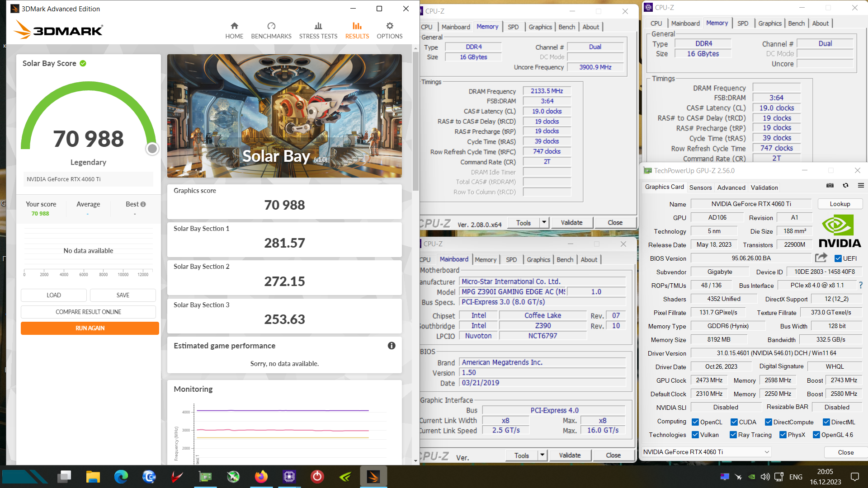Toggle the PhysX checkbox

click(x=783, y=435)
